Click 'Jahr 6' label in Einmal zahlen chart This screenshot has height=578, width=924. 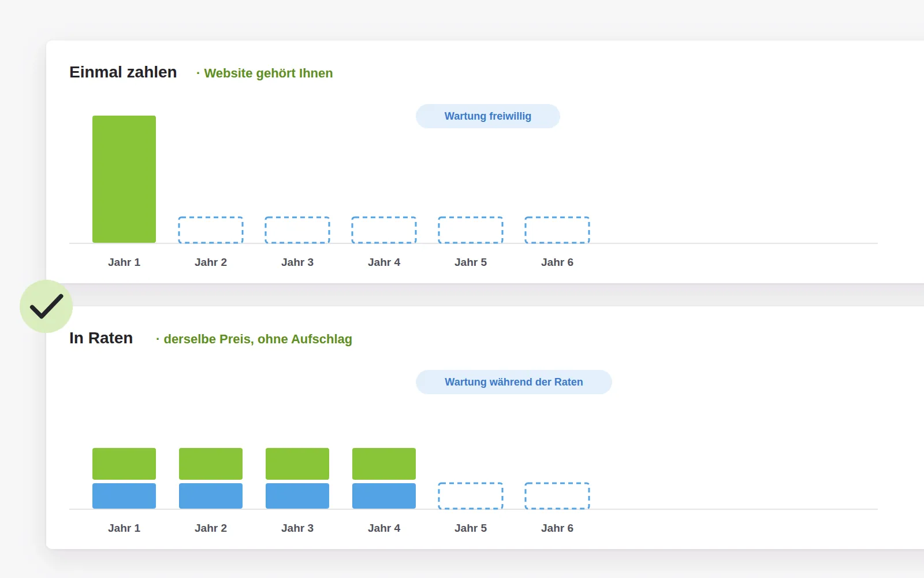click(x=557, y=262)
